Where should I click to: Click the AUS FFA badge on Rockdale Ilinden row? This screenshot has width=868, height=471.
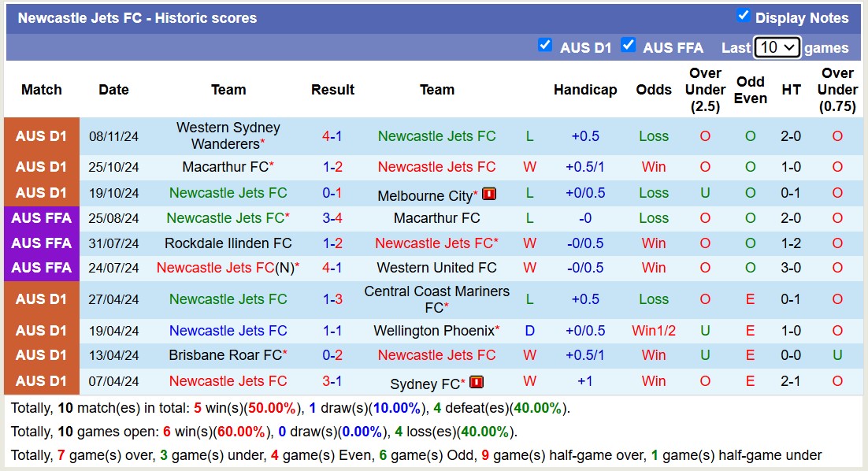[x=41, y=243]
